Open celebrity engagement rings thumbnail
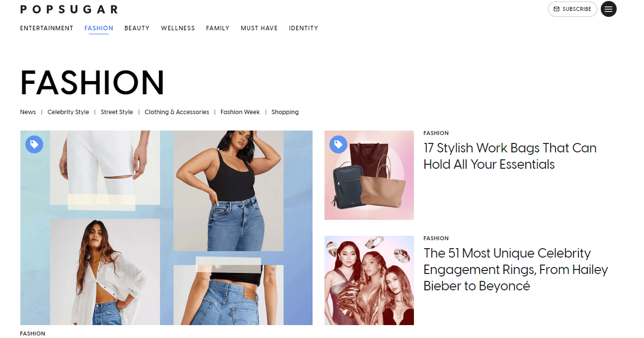 [369, 280]
